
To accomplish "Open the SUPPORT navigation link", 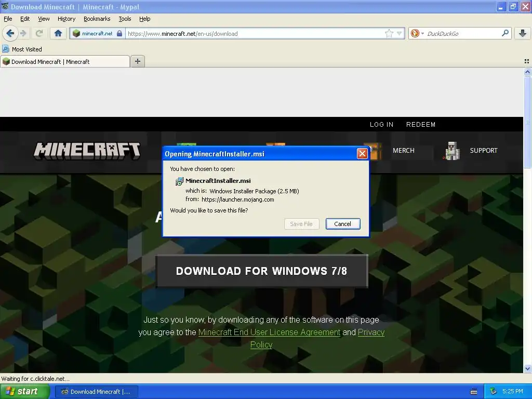I will tap(484, 150).
